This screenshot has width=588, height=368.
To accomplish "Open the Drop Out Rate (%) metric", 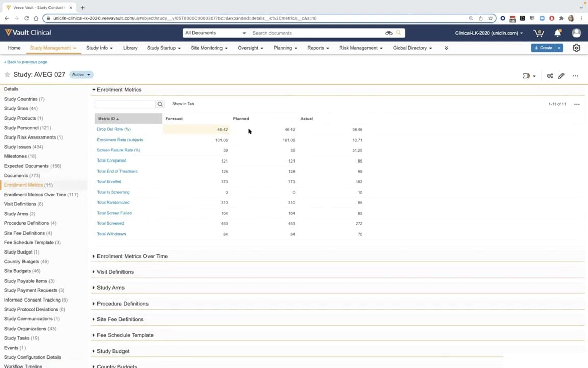I will coord(114,129).
